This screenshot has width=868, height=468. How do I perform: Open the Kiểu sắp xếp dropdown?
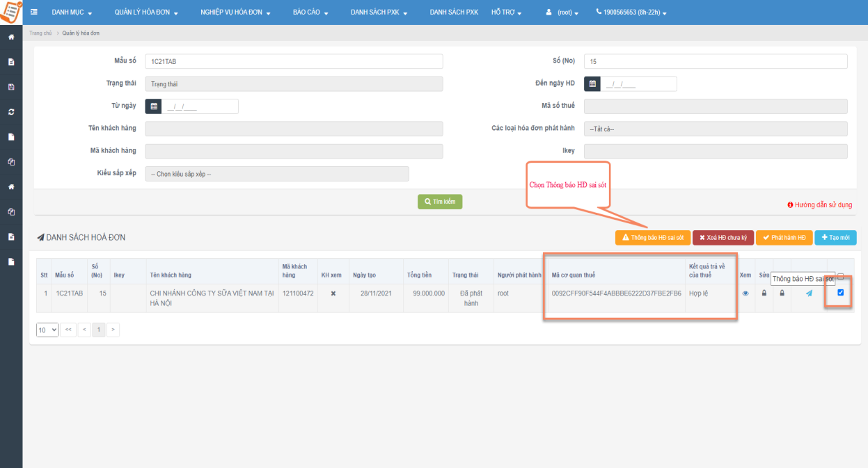(276, 174)
